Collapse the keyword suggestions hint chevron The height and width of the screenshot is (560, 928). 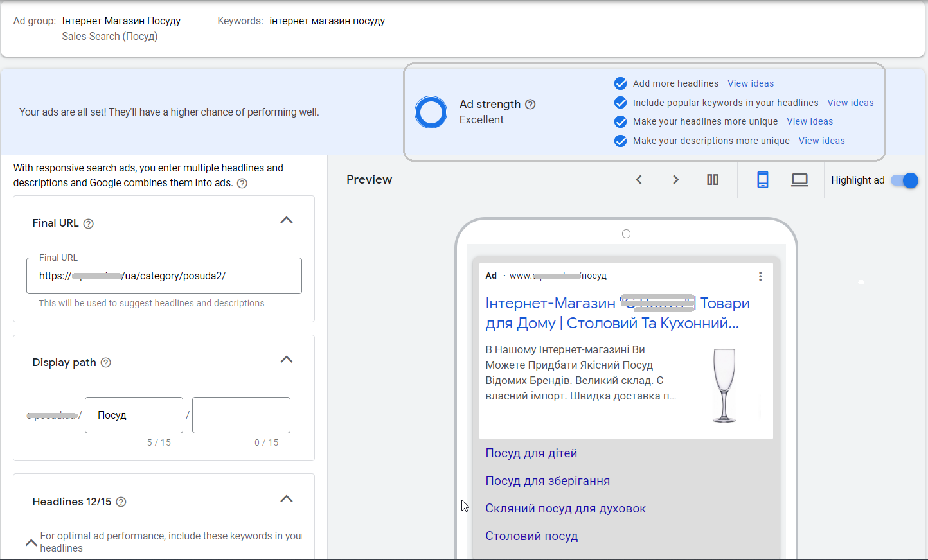[31, 543]
